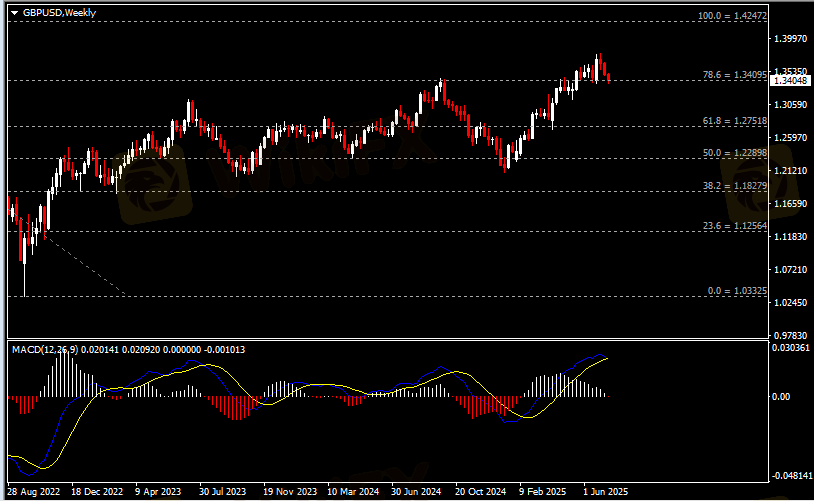Select the 0.0 = 1.03325 Fibonacci label

[737, 291]
